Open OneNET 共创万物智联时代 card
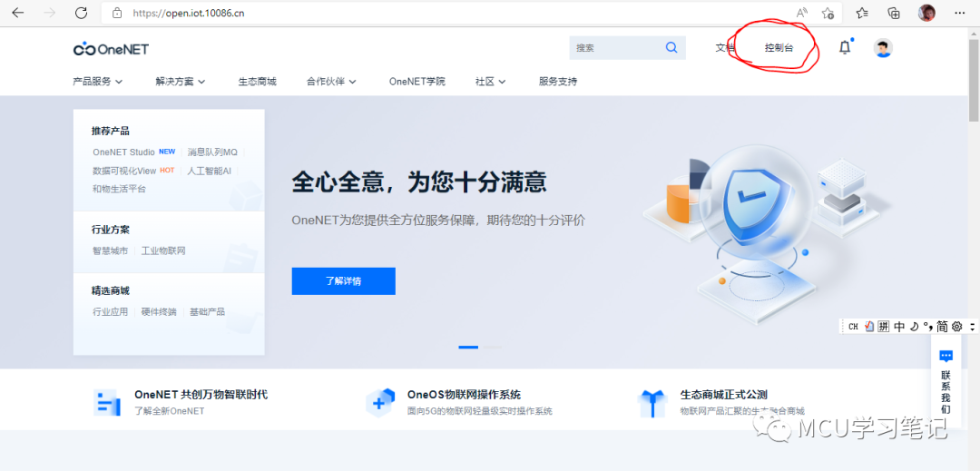980x471 pixels. pyautogui.click(x=201, y=395)
